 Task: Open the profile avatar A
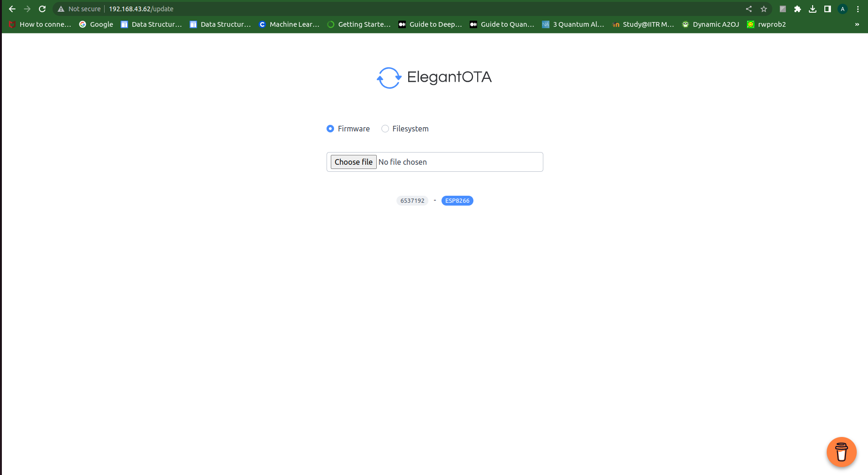click(x=843, y=9)
